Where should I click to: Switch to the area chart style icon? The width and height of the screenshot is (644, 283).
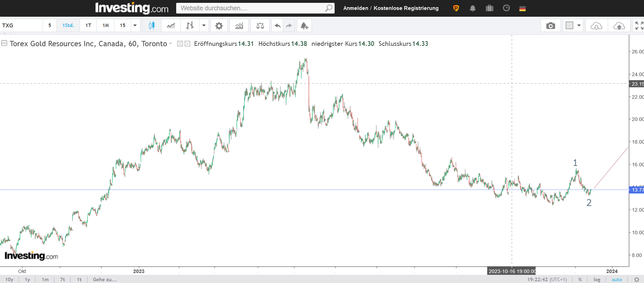[171, 26]
